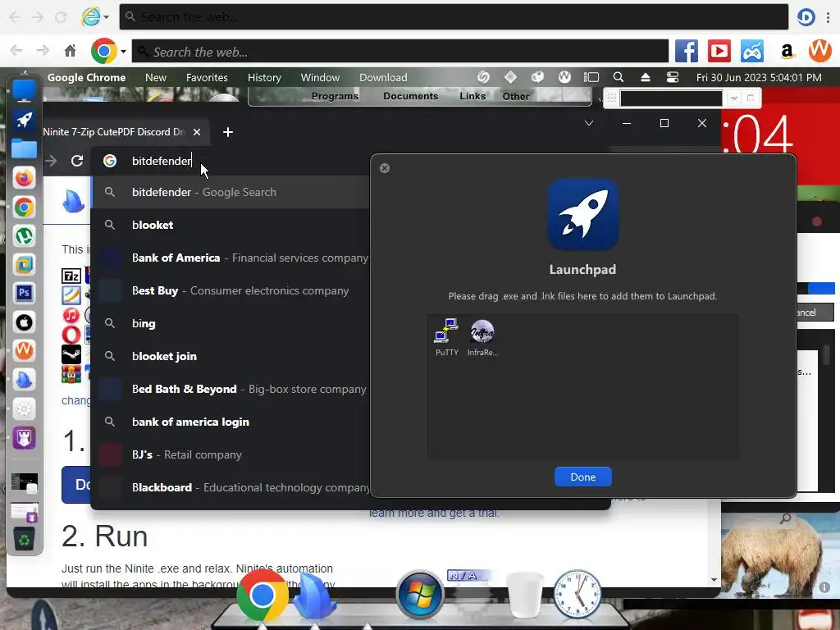The width and height of the screenshot is (840, 630).
Task: Open the Google Chrome menu in menu bar
Action: click(86, 78)
